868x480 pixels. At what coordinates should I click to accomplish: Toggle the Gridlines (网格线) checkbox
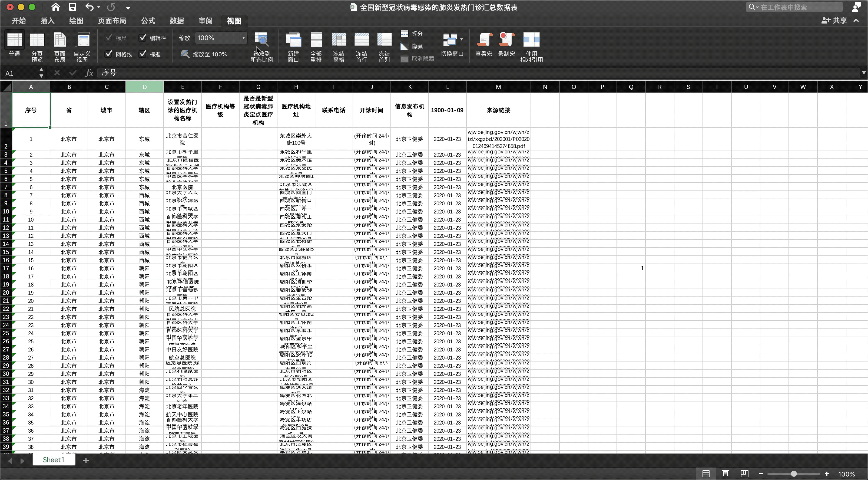(108, 54)
